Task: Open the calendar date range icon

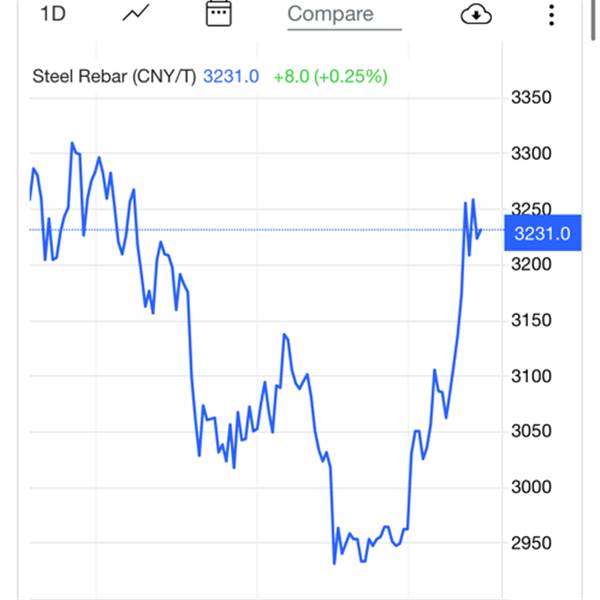Action: pyautogui.click(x=218, y=13)
